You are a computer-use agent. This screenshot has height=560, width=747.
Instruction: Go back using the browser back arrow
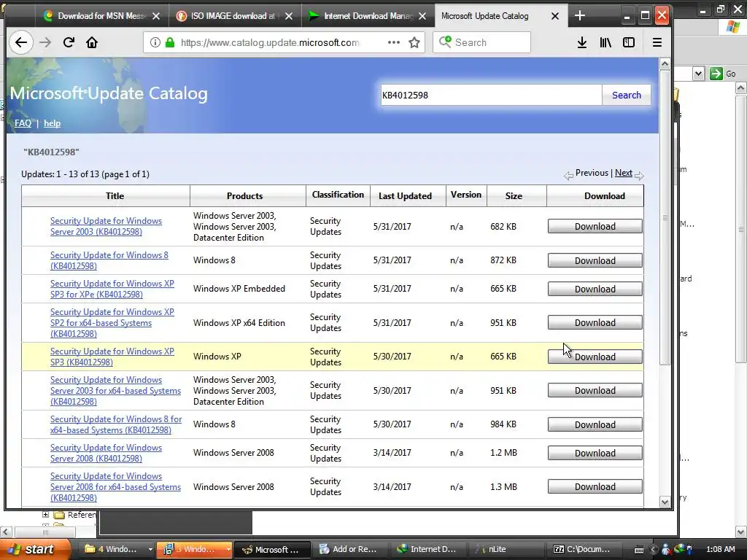(21, 42)
